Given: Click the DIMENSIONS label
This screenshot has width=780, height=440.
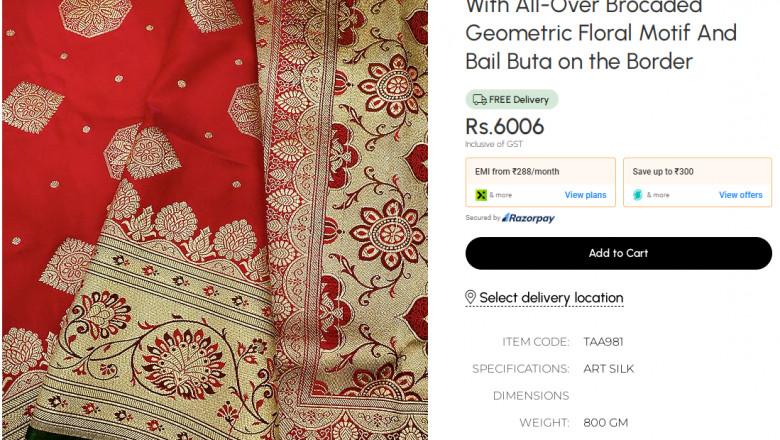Looking at the screenshot, I should point(531,395).
